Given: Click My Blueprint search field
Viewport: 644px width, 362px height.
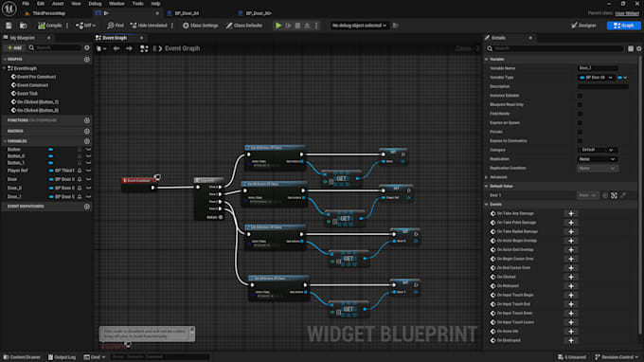Looking at the screenshot, I should [x=55, y=48].
